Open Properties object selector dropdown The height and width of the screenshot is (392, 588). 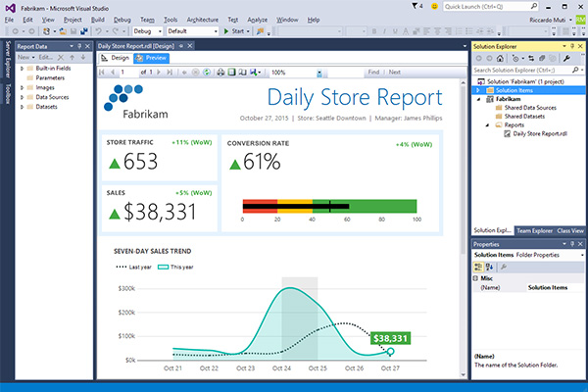[x=582, y=255]
